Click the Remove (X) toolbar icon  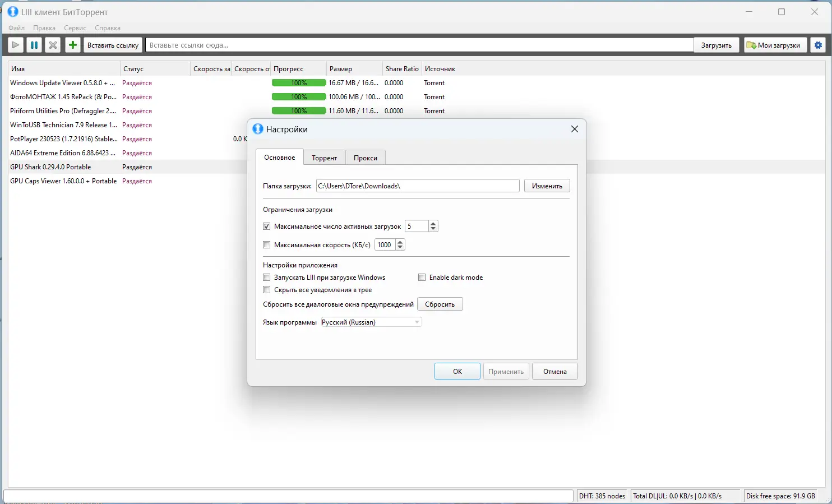(x=53, y=45)
